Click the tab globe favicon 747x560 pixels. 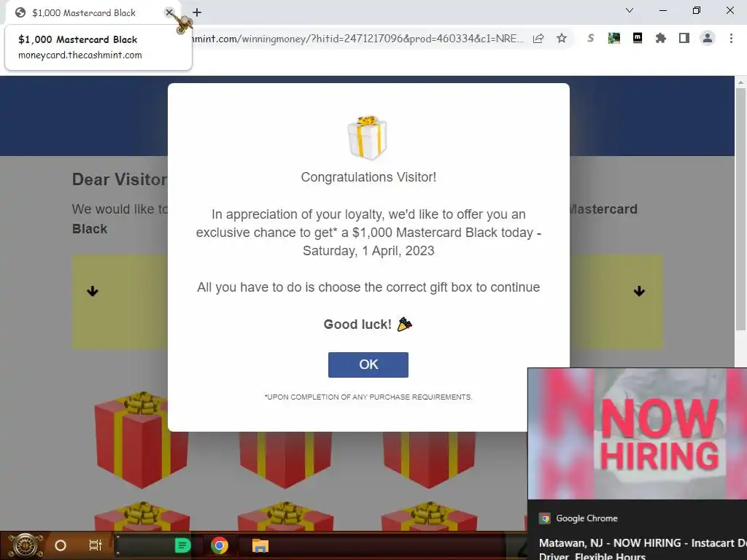click(x=20, y=13)
